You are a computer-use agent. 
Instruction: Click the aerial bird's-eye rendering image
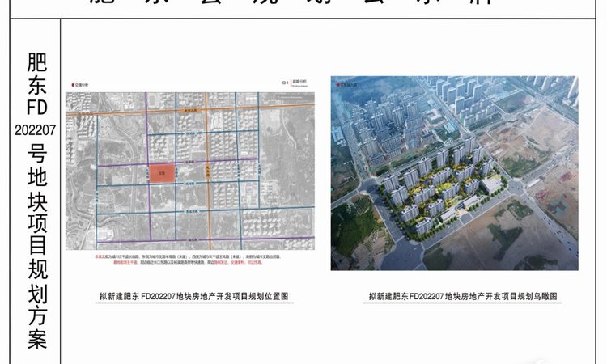pos(455,173)
